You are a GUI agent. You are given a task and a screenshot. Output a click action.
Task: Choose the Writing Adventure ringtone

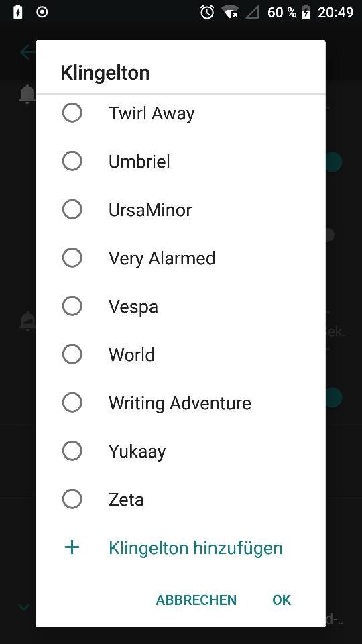(181, 402)
